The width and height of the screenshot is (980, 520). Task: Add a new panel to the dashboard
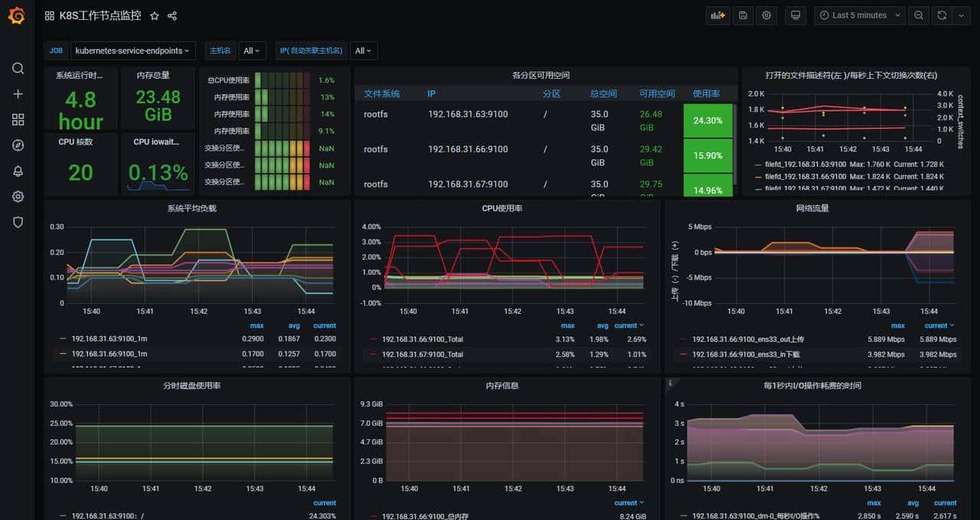pyautogui.click(x=717, y=15)
